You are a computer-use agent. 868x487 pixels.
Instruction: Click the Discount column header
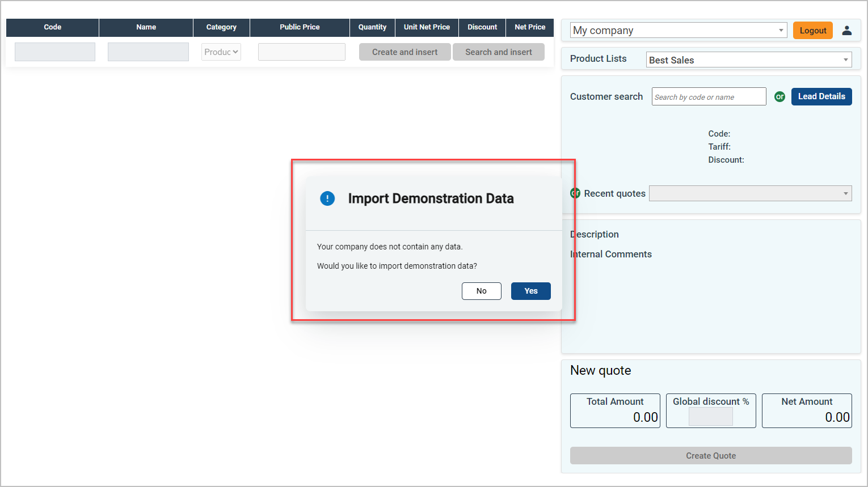482,27
